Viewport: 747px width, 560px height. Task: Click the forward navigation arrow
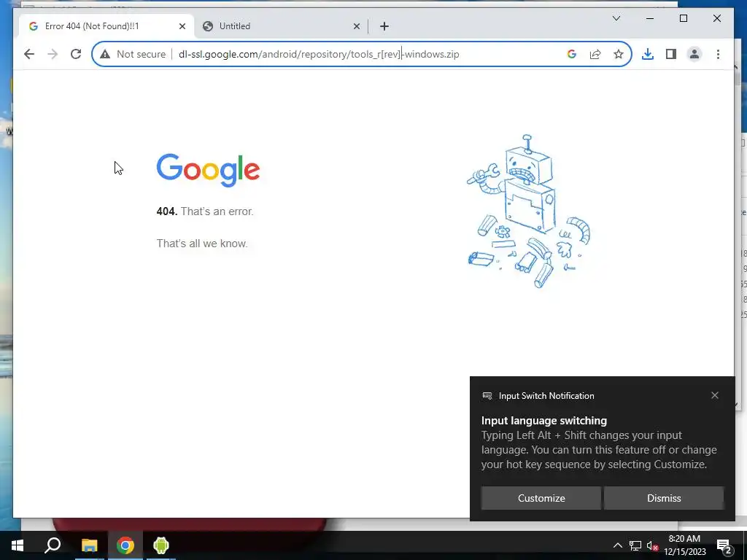point(53,54)
